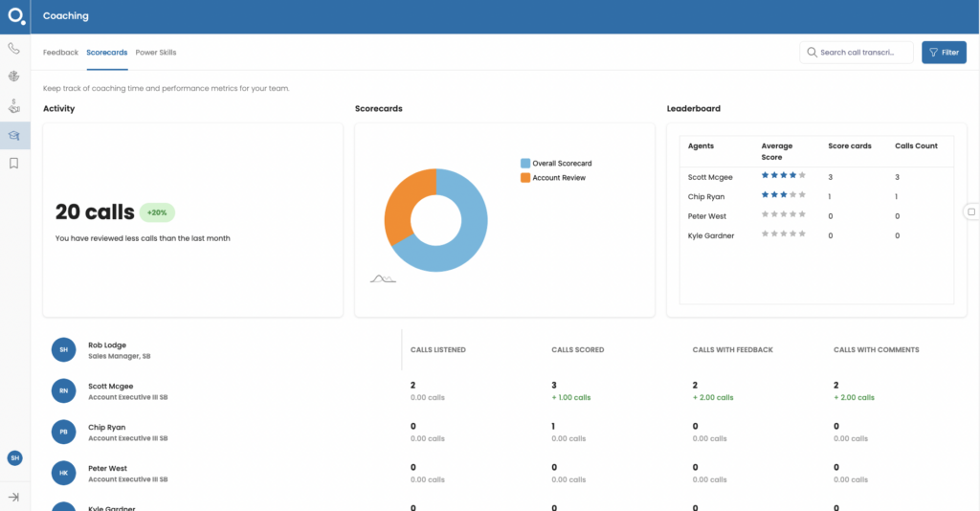
Task: Click the Search call transcripts field
Action: [x=857, y=53]
